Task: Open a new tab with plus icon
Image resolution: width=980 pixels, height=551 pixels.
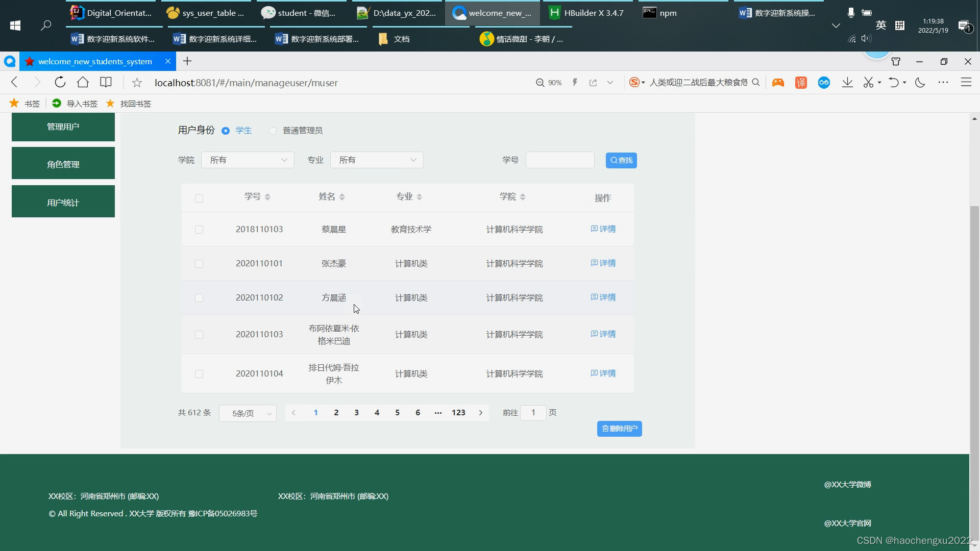Action: click(x=187, y=61)
